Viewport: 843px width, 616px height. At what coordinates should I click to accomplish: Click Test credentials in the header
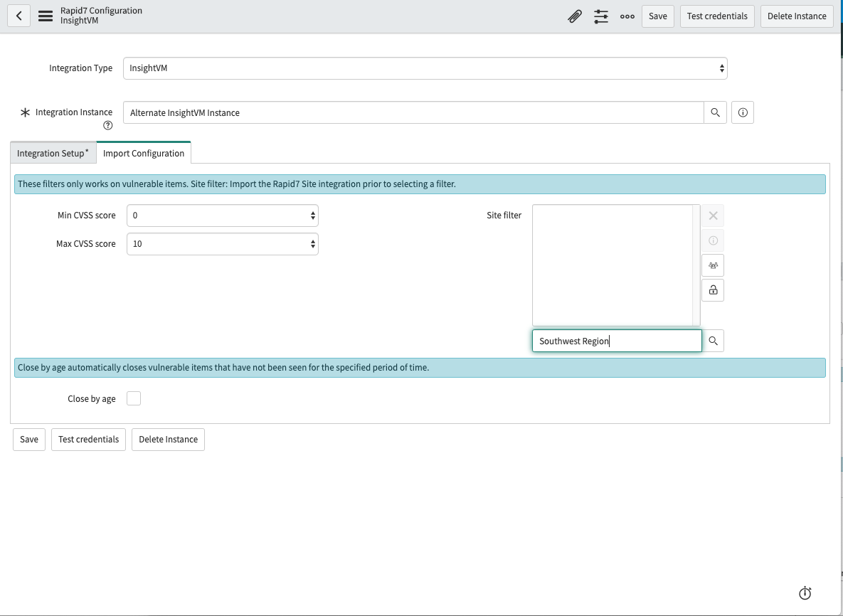pos(717,16)
